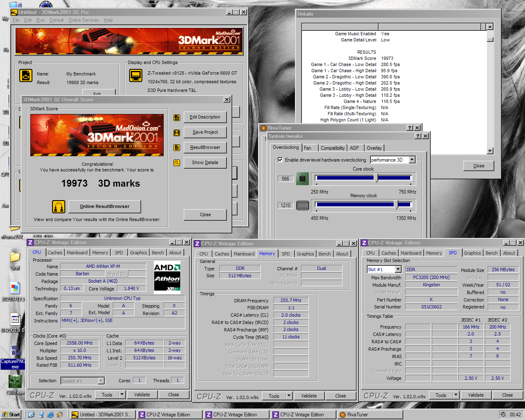Open the Socket #1 selection dropdown
Viewport: 525px width, 420px height.
pyautogui.click(x=101, y=381)
